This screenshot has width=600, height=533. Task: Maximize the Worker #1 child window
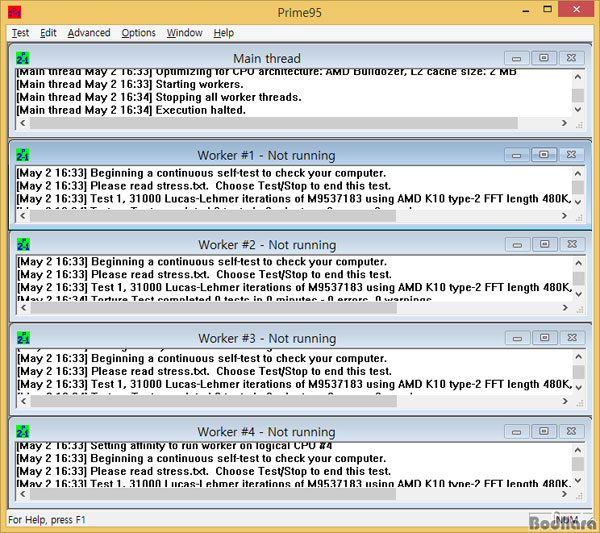544,155
